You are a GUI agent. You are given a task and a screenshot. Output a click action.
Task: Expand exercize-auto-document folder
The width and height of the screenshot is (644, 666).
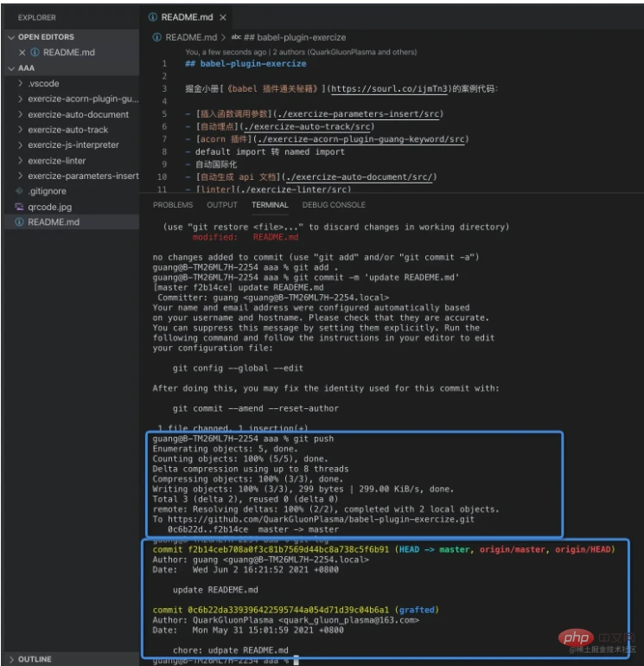tap(20, 114)
